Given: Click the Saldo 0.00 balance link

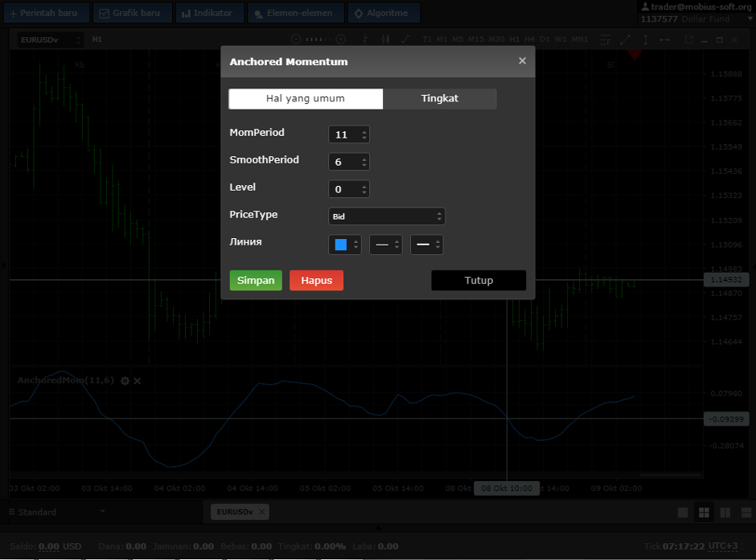Looking at the screenshot, I should [49, 546].
